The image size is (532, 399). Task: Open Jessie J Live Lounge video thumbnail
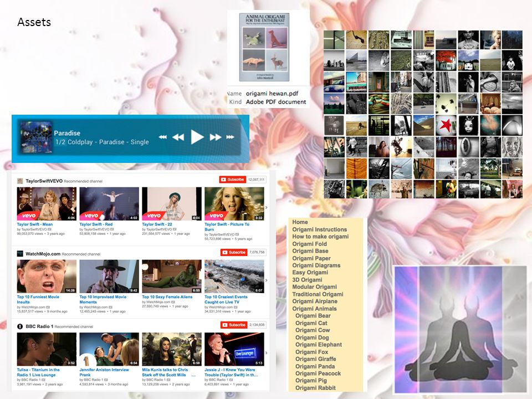pos(234,349)
